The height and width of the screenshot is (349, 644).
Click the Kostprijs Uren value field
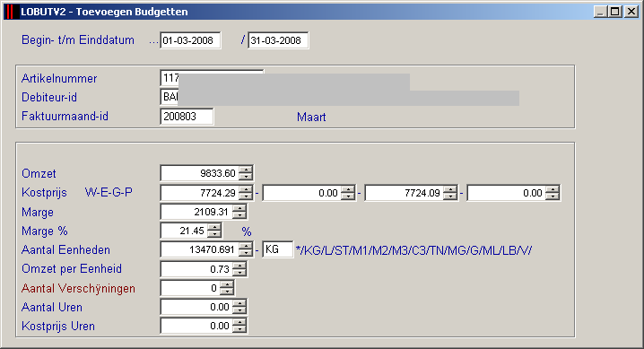click(196, 326)
